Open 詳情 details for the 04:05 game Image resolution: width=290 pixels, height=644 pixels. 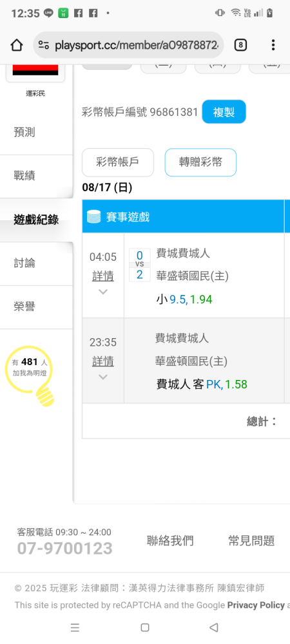[x=103, y=276]
